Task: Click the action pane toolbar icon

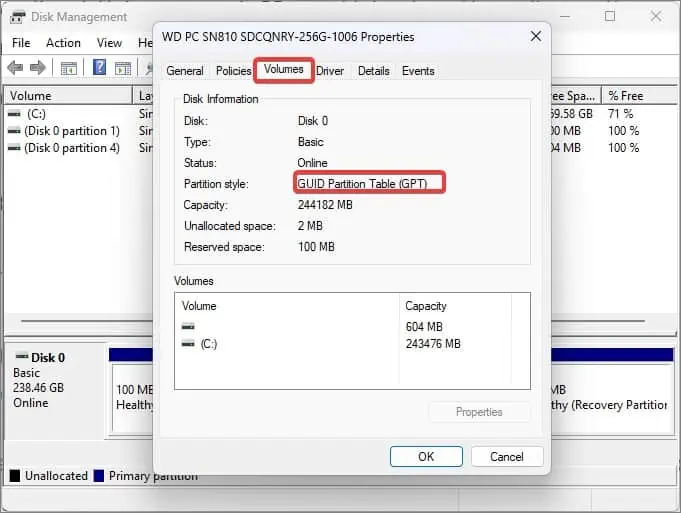Action: click(123, 68)
